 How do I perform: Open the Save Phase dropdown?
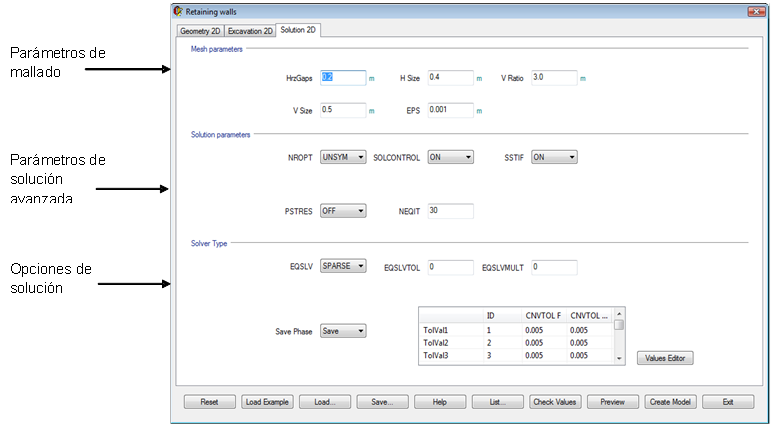(343, 331)
